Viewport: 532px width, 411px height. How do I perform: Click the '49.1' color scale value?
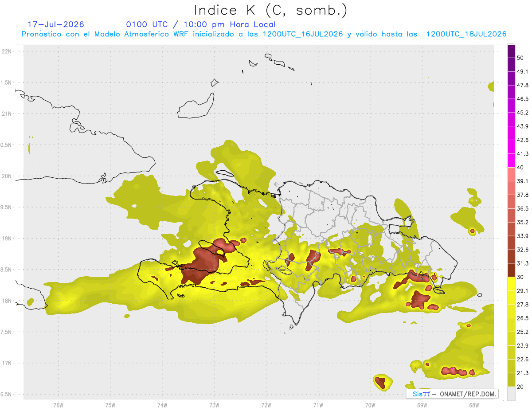coord(523,71)
